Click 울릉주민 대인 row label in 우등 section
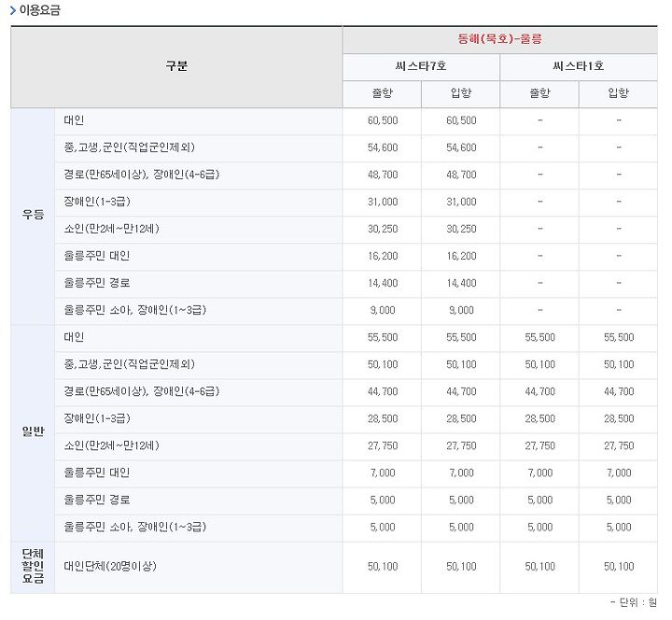 (97, 256)
